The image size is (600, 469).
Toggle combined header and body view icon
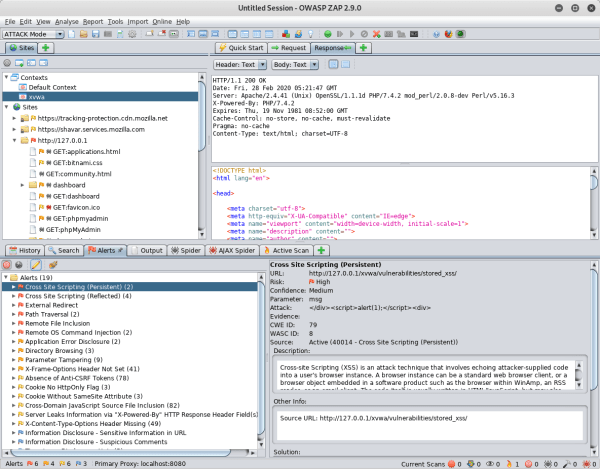tap(333, 64)
